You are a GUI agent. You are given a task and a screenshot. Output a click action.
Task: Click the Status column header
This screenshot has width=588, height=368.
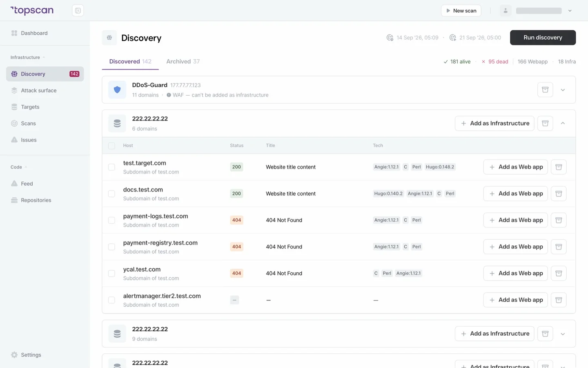tap(236, 146)
